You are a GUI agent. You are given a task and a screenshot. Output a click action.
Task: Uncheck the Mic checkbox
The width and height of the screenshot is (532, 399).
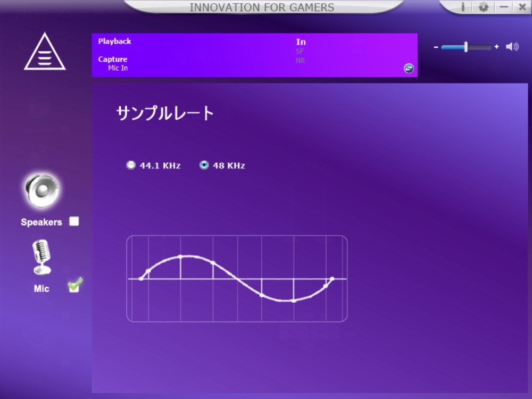coord(74,286)
